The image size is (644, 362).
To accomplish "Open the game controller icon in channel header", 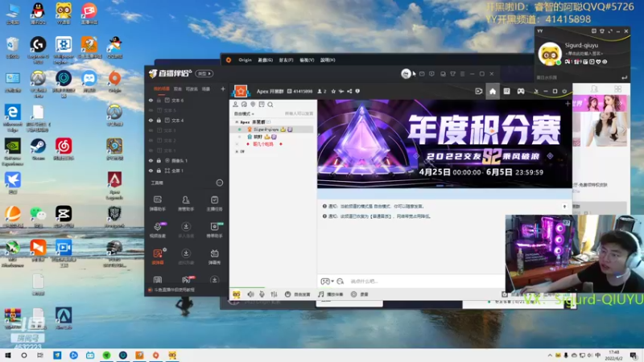I will (521, 91).
